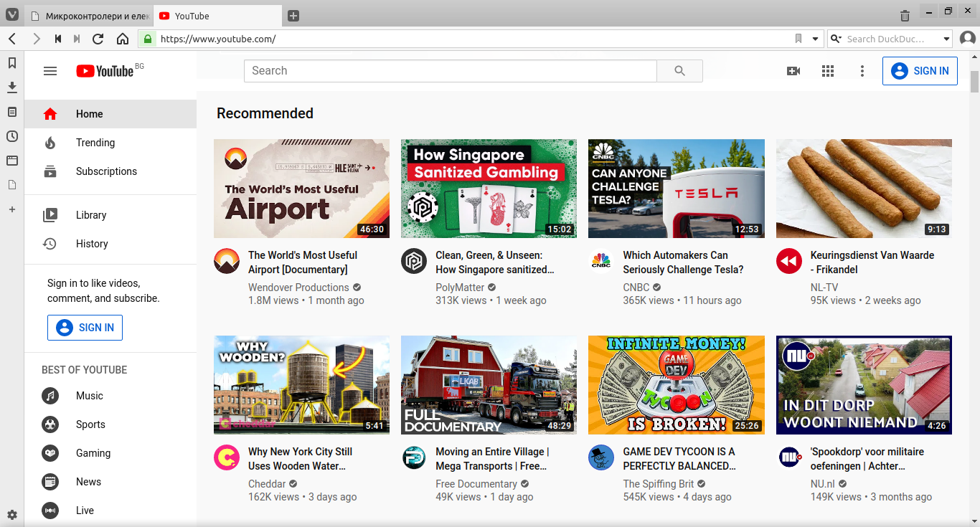The height and width of the screenshot is (527, 980).
Task: Go to the browser home page
Action: pyautogui.click(x=123, y=39)
